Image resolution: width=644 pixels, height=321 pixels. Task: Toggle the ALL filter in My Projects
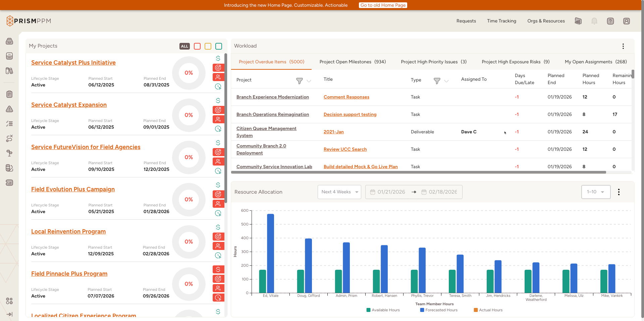(184, 46)
